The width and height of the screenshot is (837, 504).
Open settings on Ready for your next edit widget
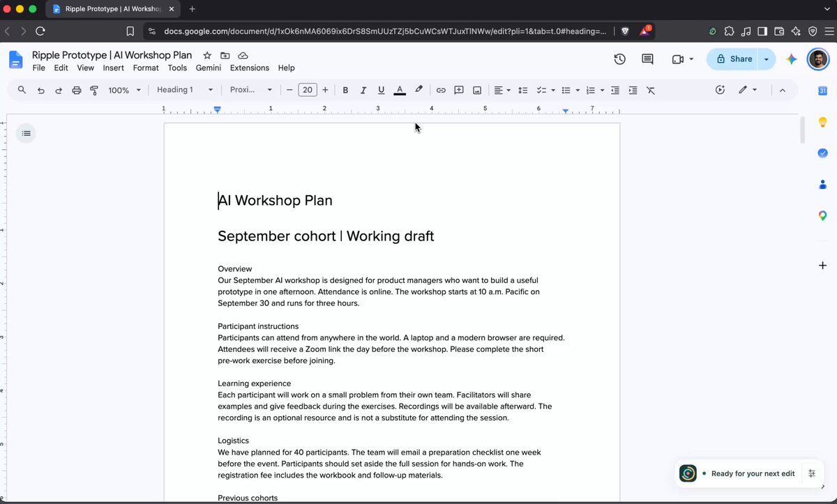(x=812, y=473)
